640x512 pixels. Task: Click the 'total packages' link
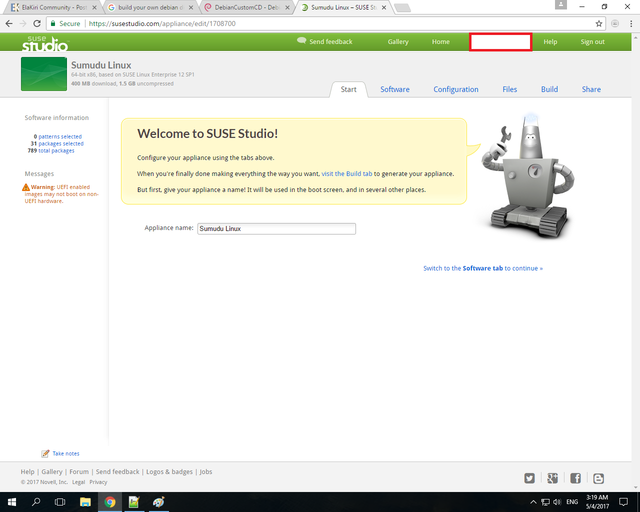tap(56, 151)
